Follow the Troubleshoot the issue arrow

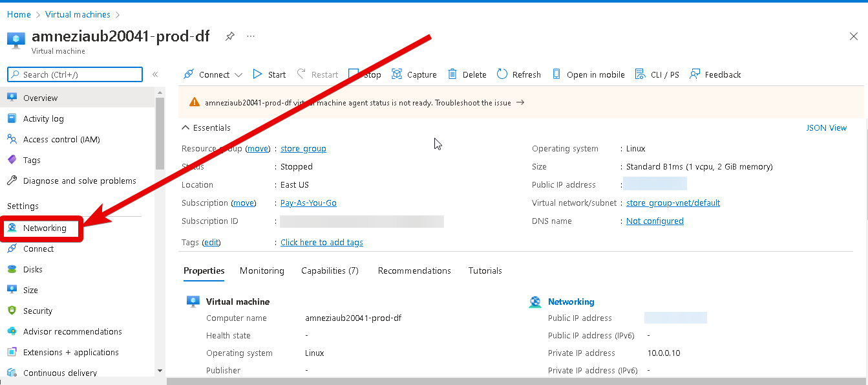[520, 102]
